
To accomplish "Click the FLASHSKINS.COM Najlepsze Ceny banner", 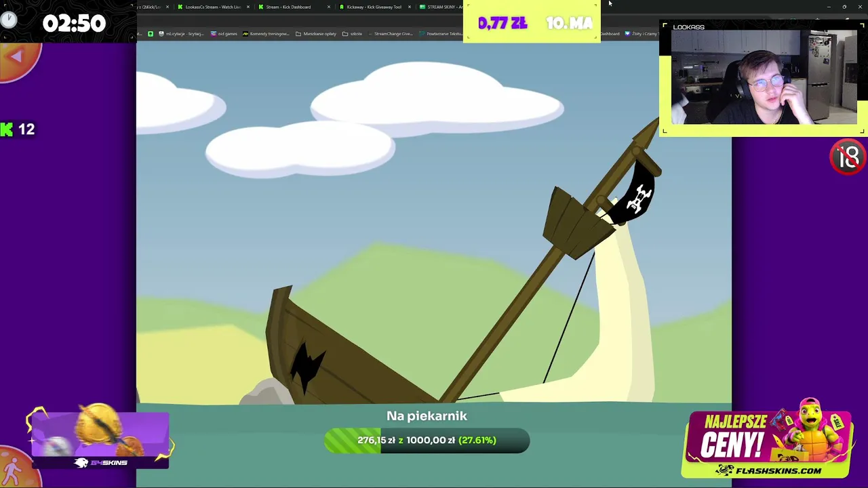I will (768, 439).
